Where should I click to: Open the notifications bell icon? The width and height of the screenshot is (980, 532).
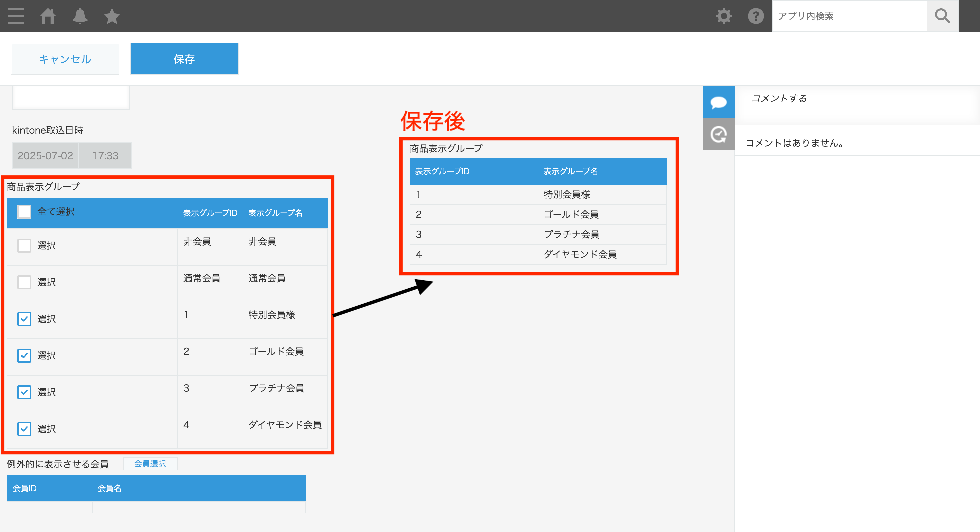[80, 16]
